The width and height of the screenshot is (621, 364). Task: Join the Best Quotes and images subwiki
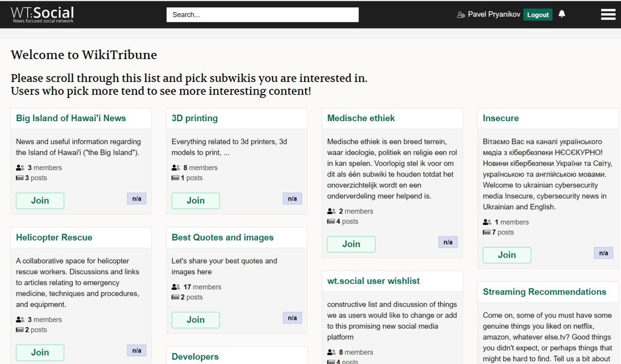pos(196,320)
